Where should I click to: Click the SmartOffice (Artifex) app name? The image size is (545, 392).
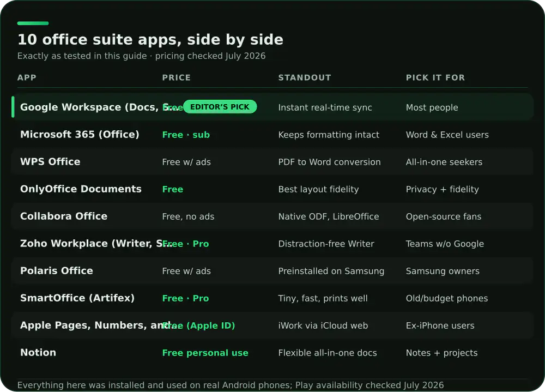[x=77, y=298]
